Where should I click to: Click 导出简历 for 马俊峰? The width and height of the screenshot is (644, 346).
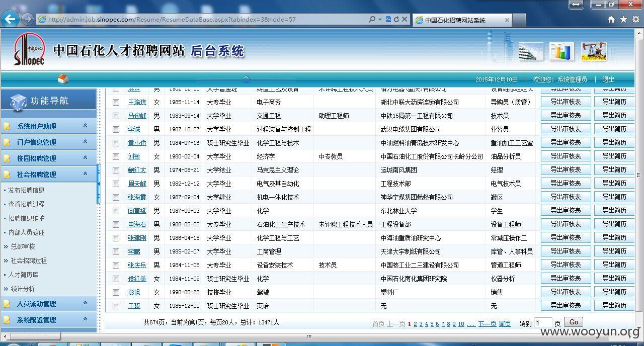pyautogui.click(x=614, y=115)
